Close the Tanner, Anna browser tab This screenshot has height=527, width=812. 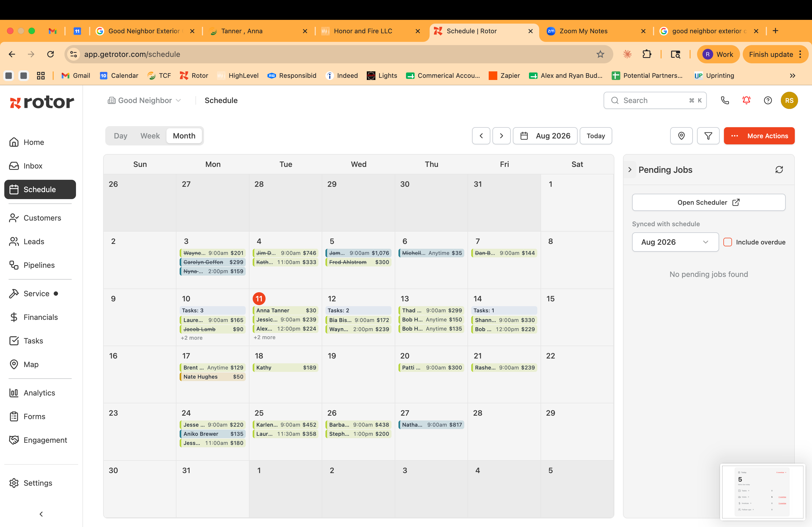tap(305, 31)
